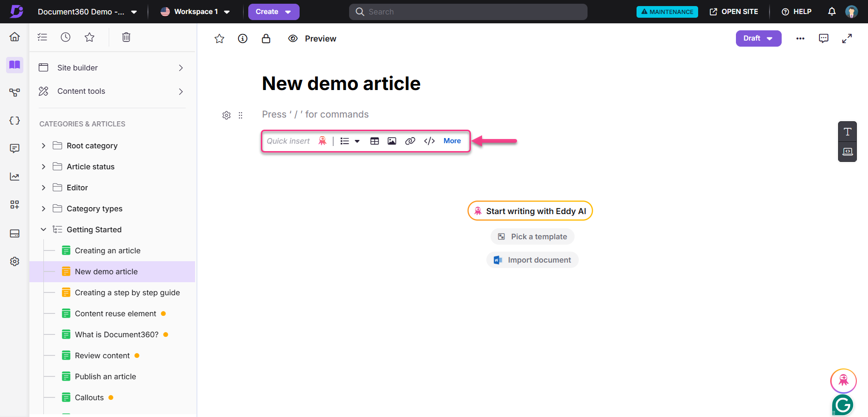Click the Search field

(x=468, y=12)
